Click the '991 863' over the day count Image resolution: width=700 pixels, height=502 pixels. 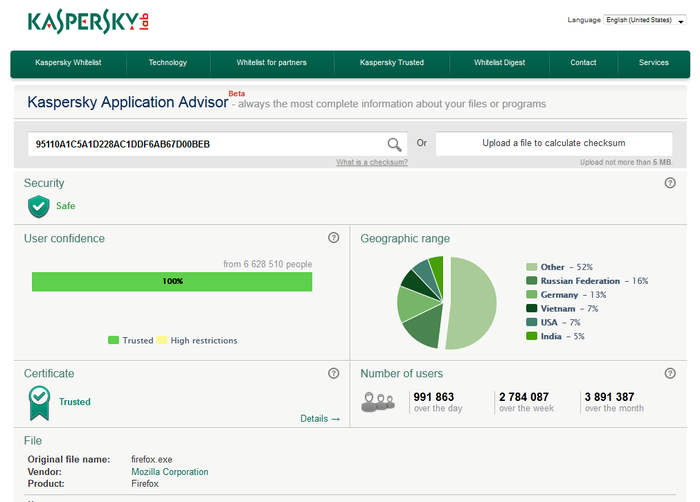pyautogui.click(x=433, y=397)
